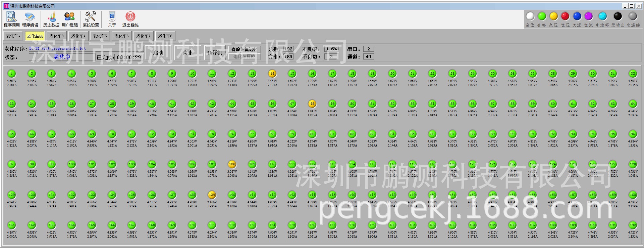Click the 老化车复位 reset button
This screenshot has height=248, width=644.
pos(244,56)
